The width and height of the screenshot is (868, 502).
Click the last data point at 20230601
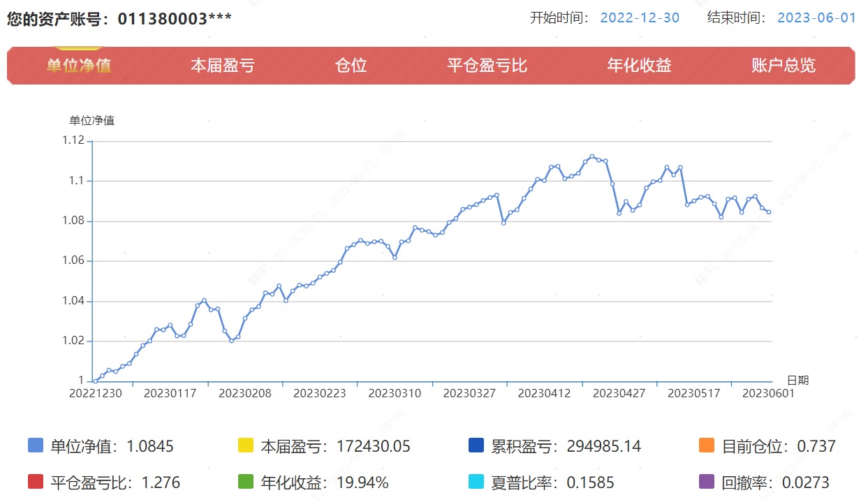tap(769, 212)
